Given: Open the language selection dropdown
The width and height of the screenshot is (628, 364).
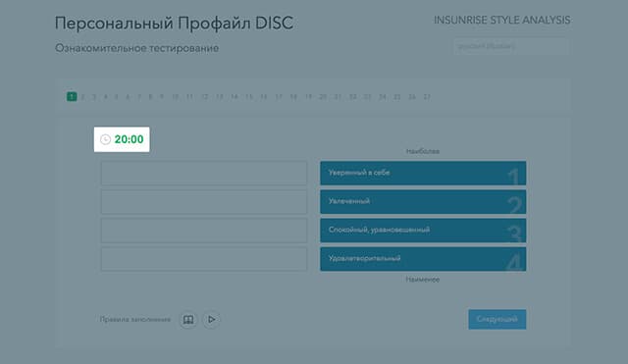Looking at the screenshot, I should click(x=511, y=46).
